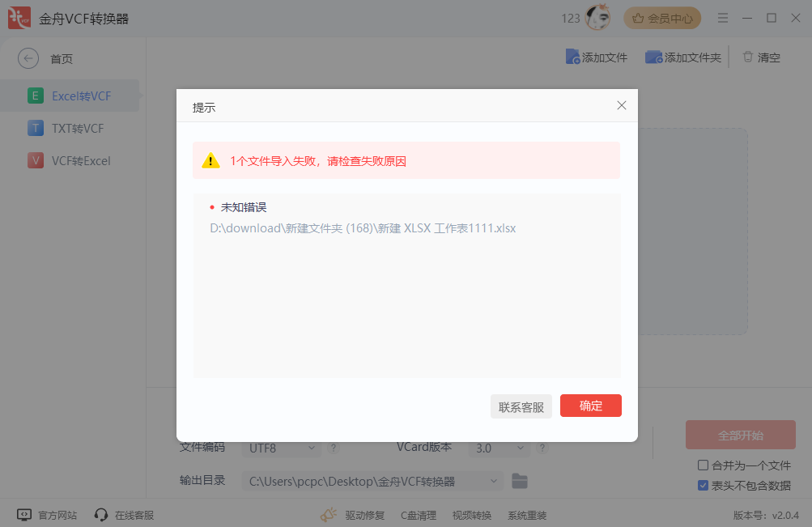Click the failed file path ending in 工作表1111.xlsx

(x=363, y=228)
